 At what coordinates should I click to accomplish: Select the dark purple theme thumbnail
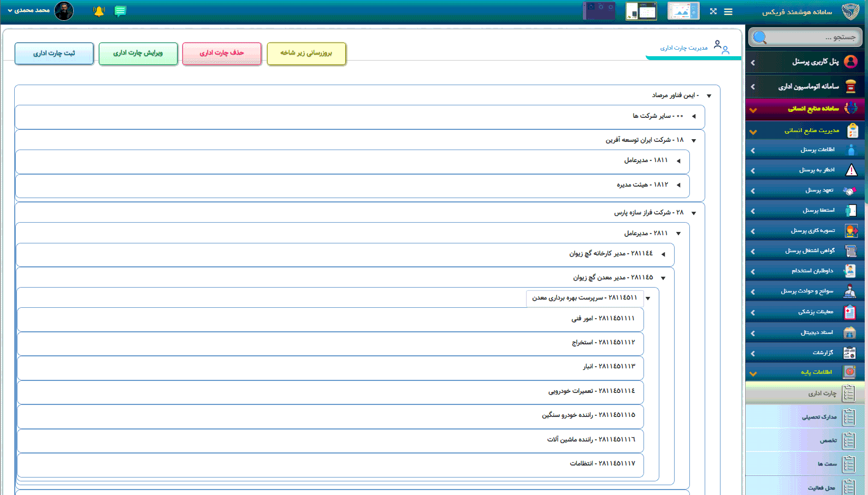click(599, 11)
